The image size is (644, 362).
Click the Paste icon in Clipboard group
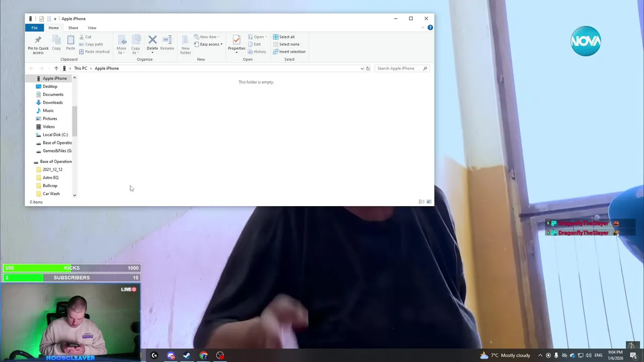point(70,40)
